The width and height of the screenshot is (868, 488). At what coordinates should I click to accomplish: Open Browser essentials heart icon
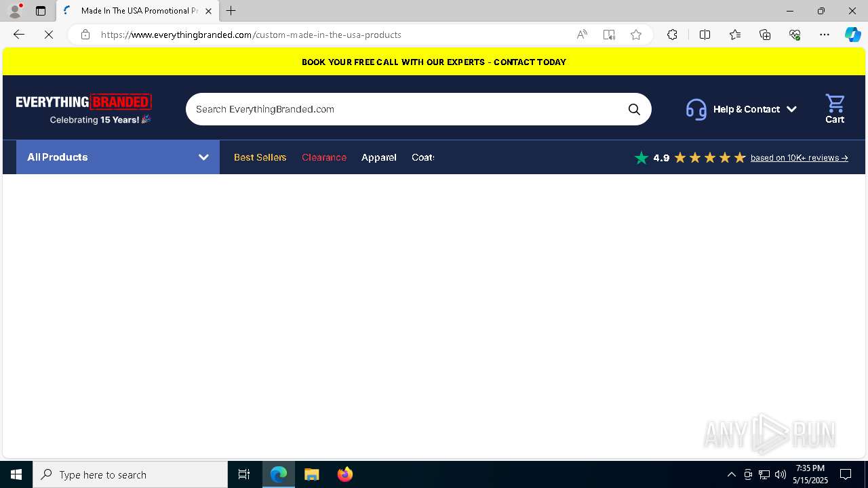click(x=795, y=35)
